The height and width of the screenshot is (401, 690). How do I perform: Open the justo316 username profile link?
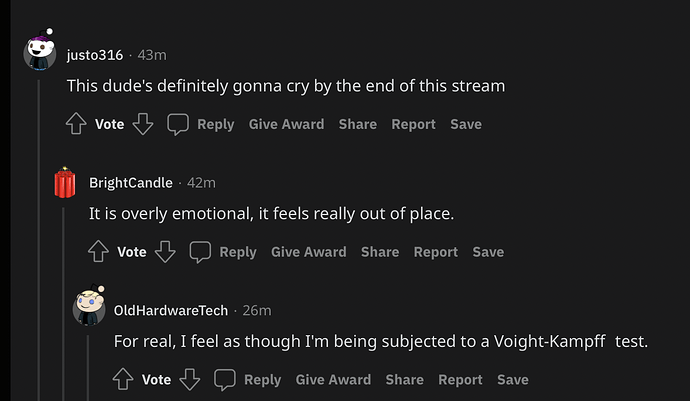[95, 54]
